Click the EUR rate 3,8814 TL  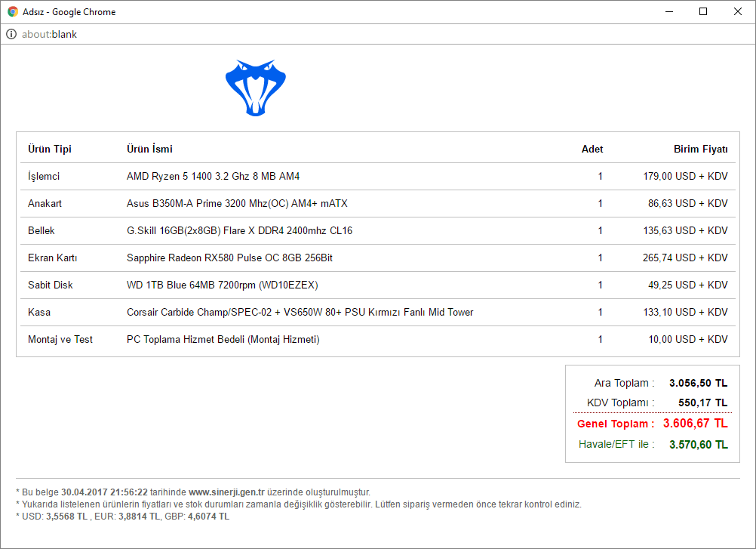coord(140,517)
